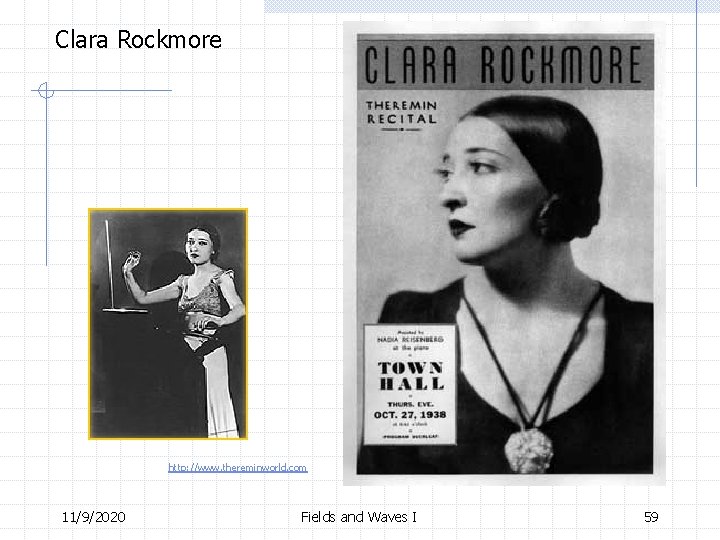Click the large CLARA ROCKMORE poster heading
This screenshot has height=540, width=720.
(504, 65)
